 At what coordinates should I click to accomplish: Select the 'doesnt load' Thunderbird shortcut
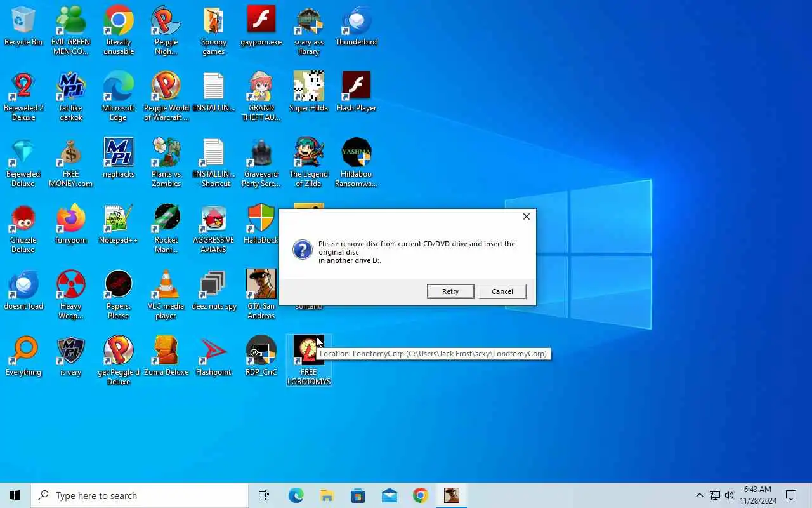pyautogui.click(x=23, y=290)
